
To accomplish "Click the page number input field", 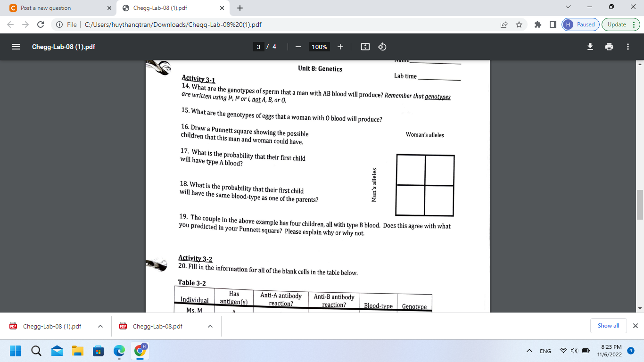I will click(x=258, y=47).
